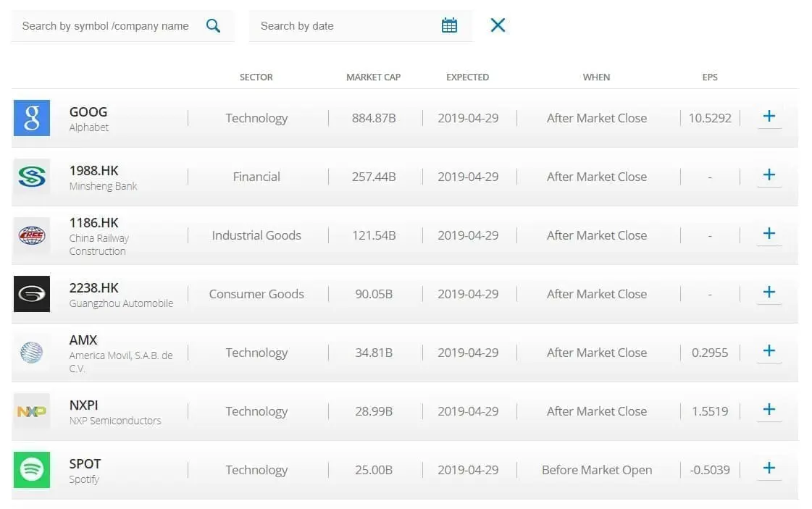Select the 'America Movil, S.A.B. de C.V.' name
This screenshot has width=812, height=509.
(x=121, y=362)
